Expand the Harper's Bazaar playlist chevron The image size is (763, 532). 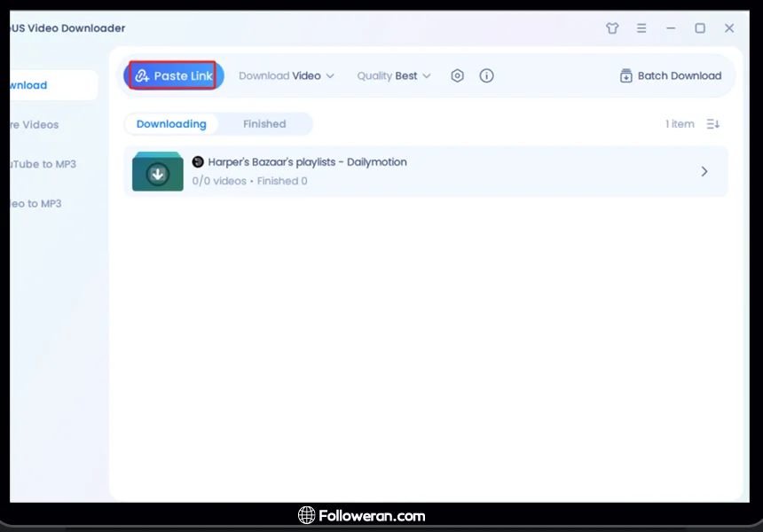[704, 171]
